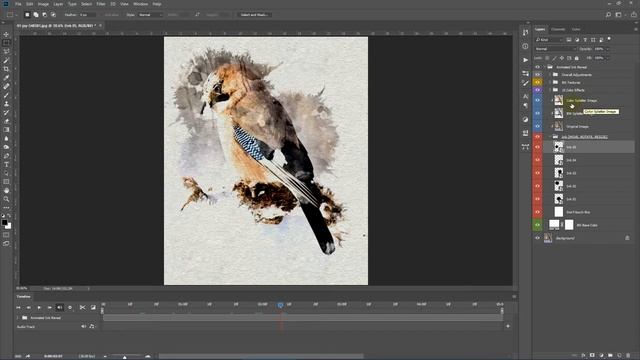Filter layers by type (T) icon
Screen dimensions: 640x360
585,40
